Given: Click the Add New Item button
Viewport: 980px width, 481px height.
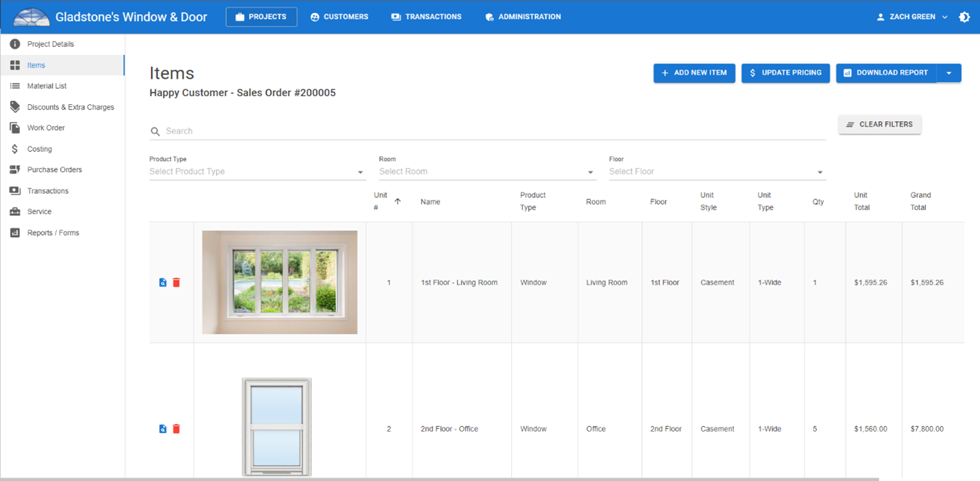Looking at the screenshot, I should coord(694,73).
